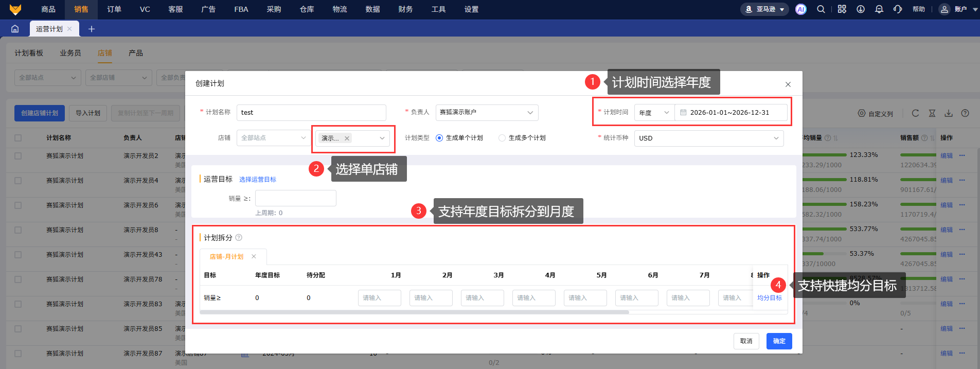Expand the 负责人 dropdown
Viewport: 980px width, 369px height.
487,113
